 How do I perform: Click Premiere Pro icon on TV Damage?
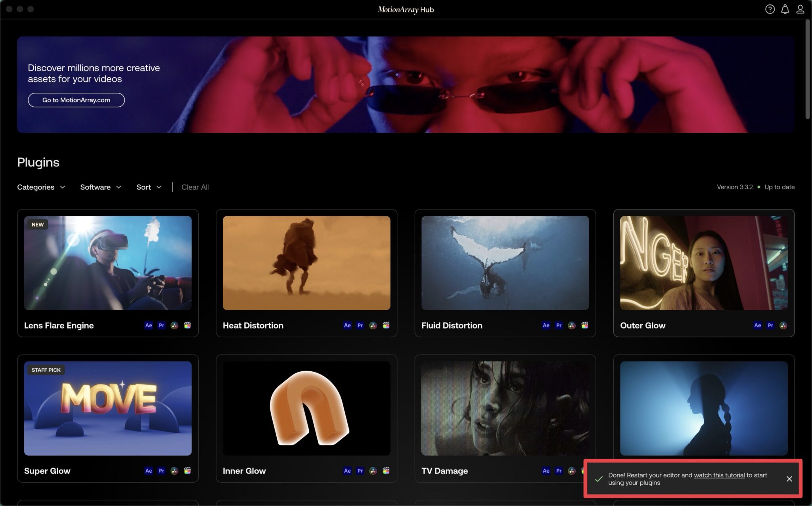click(x=559, y=471)
